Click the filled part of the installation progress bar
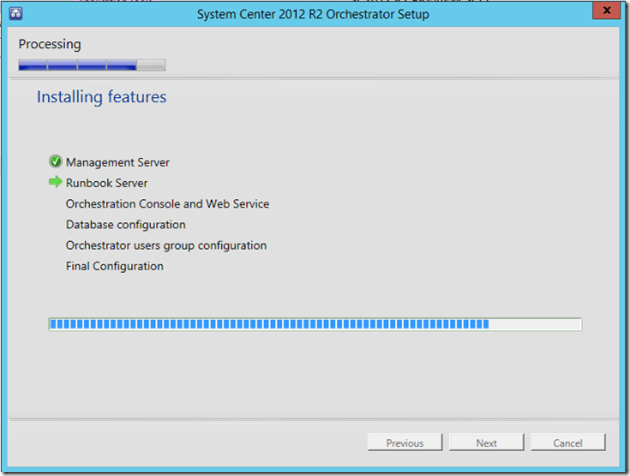This screenshot has width=630, height=476. [268, 324]
